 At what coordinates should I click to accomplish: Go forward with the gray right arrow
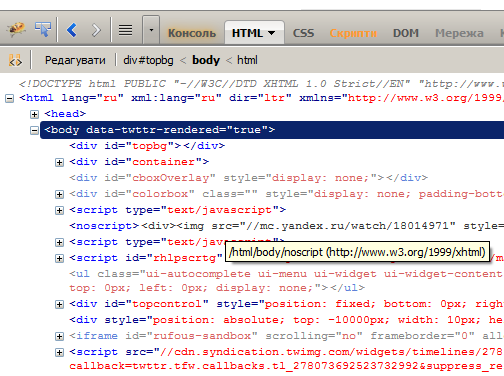(x=96, y=30)
